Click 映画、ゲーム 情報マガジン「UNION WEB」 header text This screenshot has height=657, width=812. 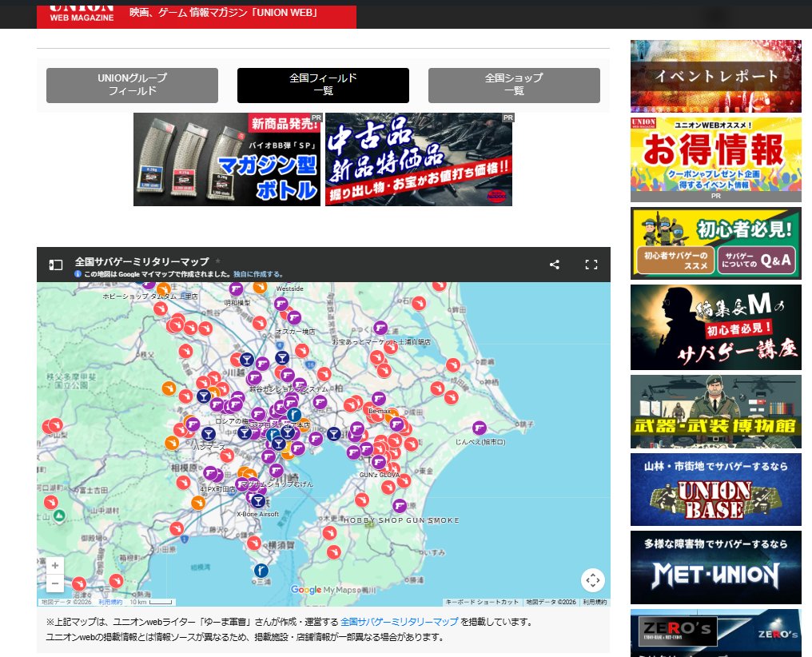pos(224,13)
